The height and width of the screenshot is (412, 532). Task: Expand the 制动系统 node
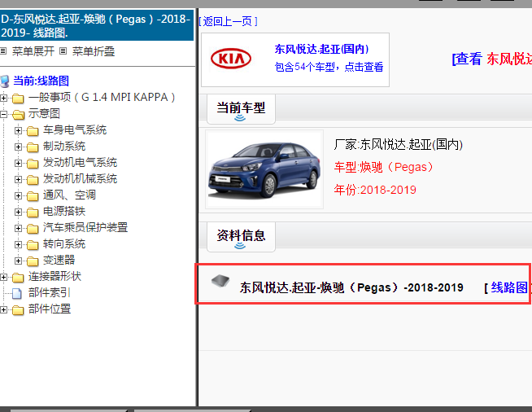click(x=19, y=147)
